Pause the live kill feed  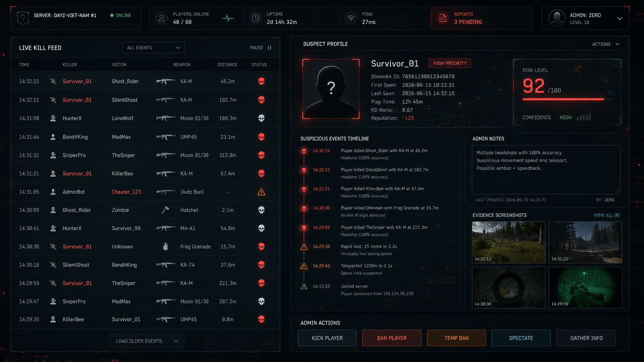(x=261, y=48)
